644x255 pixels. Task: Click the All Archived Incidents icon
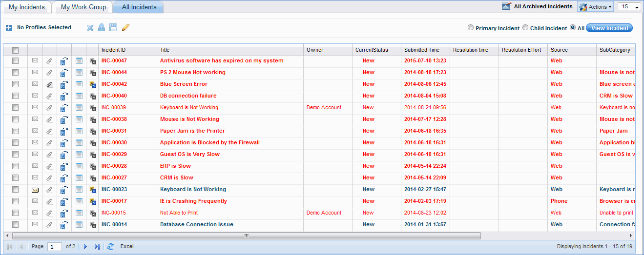(506, 7)
